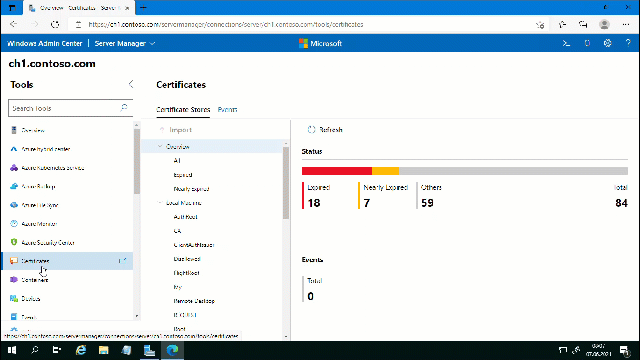The height and width of the screenshot is (360, 640).
Task: Collapse the Tools panel with chevron
Action: click(x=131, y=84)
